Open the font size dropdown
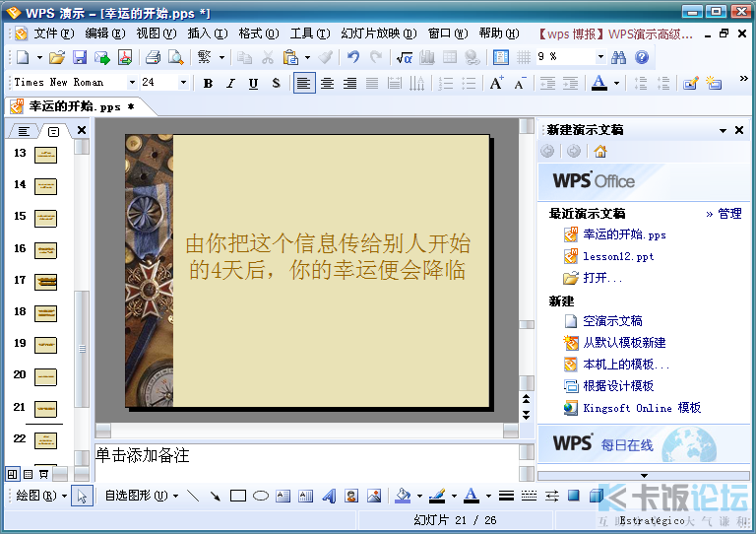Image resolution: width=756 pixels, height=534 pixels. 183,83
